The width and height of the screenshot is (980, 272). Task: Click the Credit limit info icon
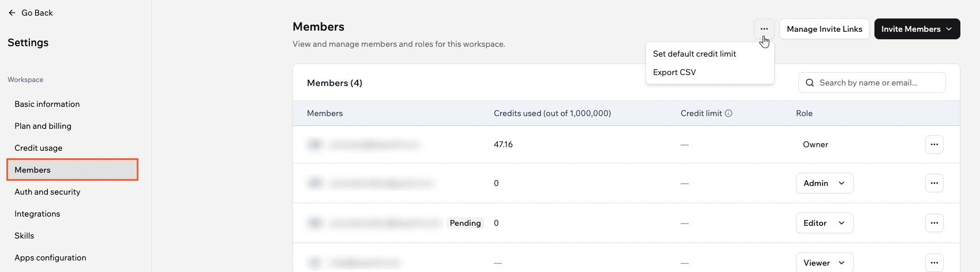tap(729, 113)
